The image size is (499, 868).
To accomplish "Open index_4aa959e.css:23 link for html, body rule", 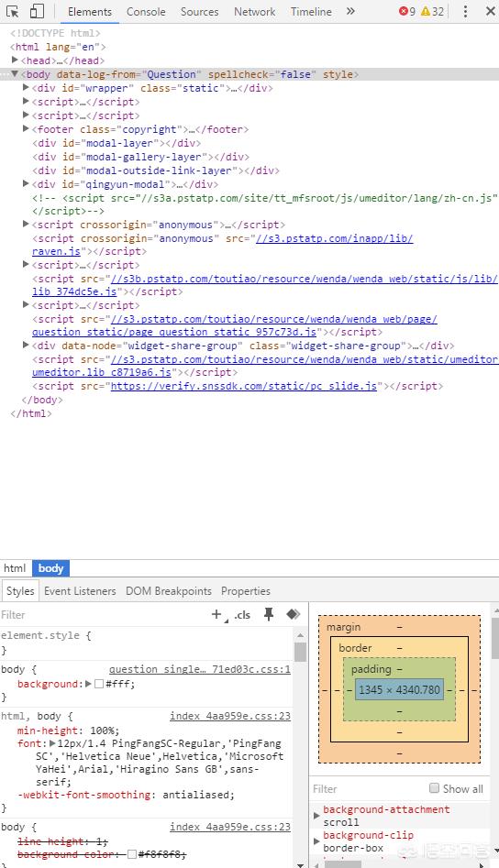I will tap(230, 716).
